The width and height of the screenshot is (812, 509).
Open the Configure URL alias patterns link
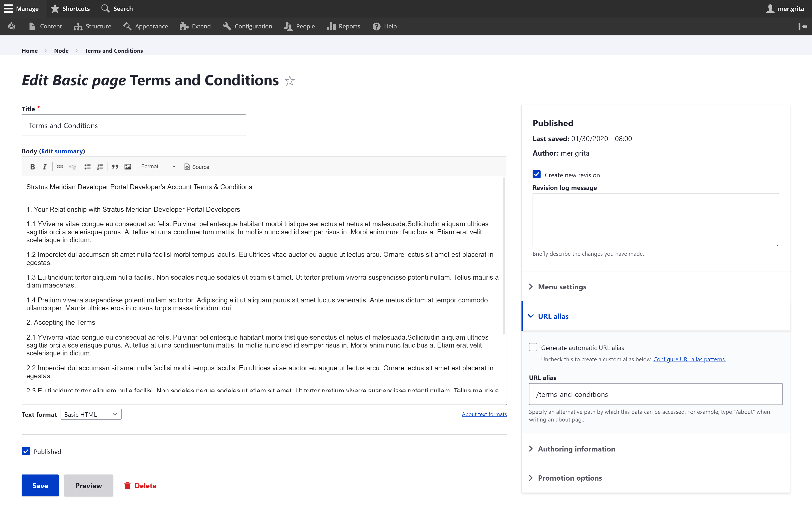690,359
